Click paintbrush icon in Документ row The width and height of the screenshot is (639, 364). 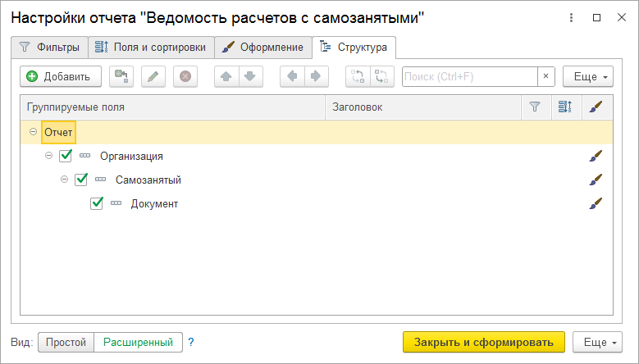(596, 203)
